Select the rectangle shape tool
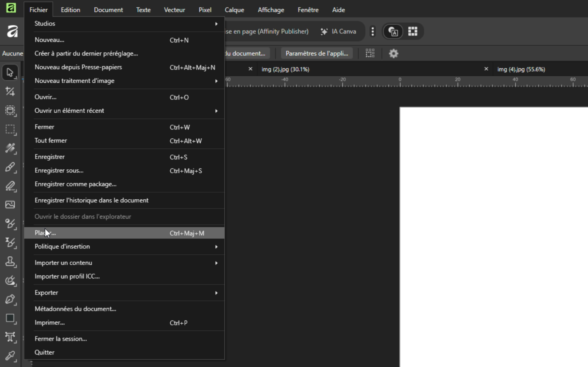This screenshot has height=367, width=588. click(x=10, y=318)
